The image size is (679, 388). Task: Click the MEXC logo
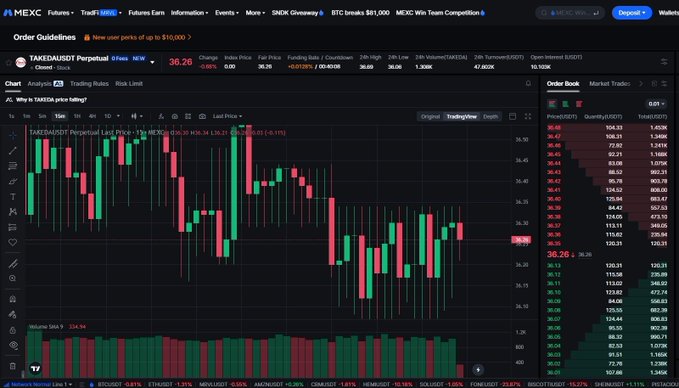22,13
